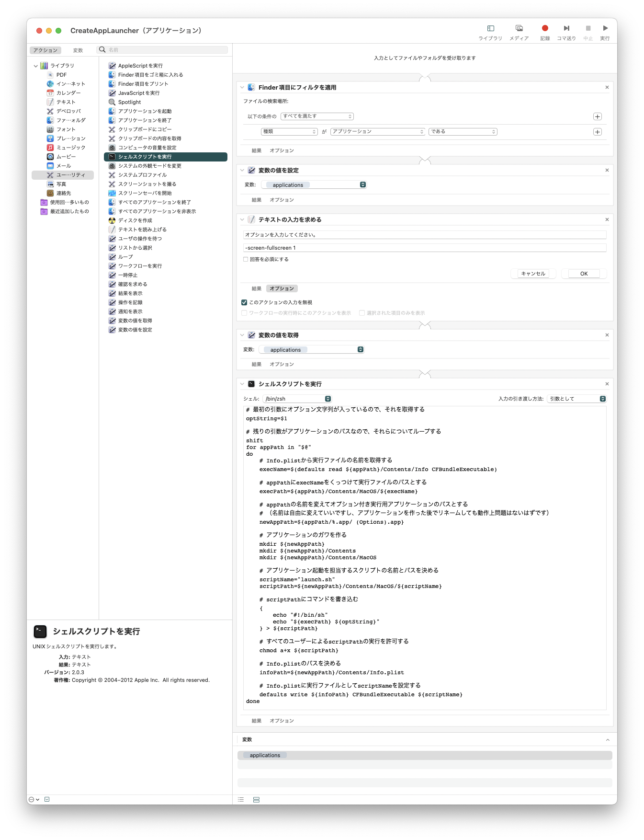The image size is (644, 840).
Task: Open the /bin/zsh shell dropdown
Action: pos(297,399)
